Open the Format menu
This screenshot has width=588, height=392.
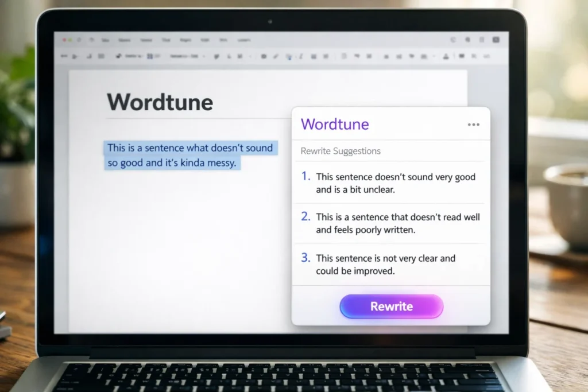(185, 40)
